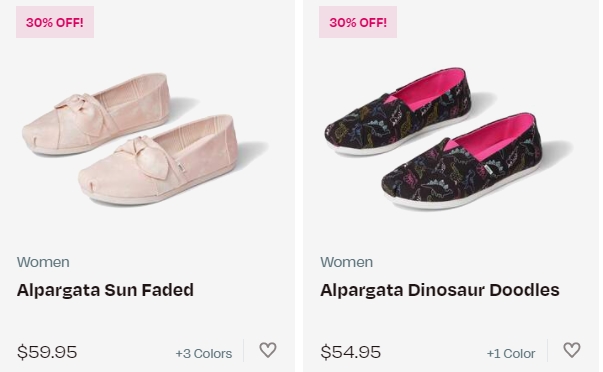Open the front pink Sun Faded shoe image
603x372 pixels.
[x=158, y=160]
